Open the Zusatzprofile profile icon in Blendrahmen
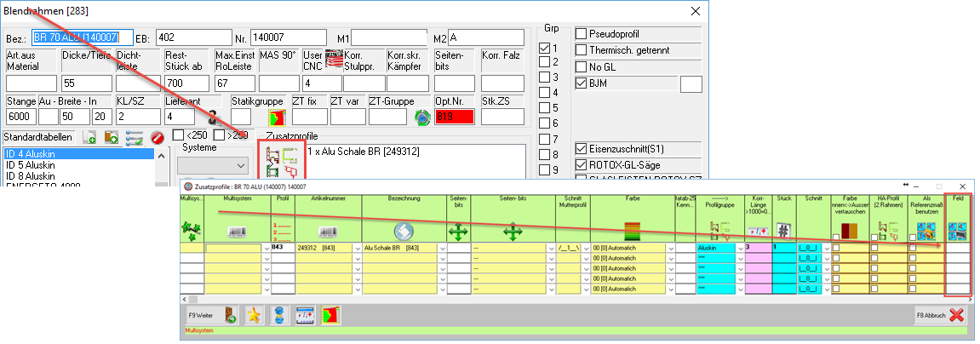Screen dimensions: 980x344 pos(282,162)
